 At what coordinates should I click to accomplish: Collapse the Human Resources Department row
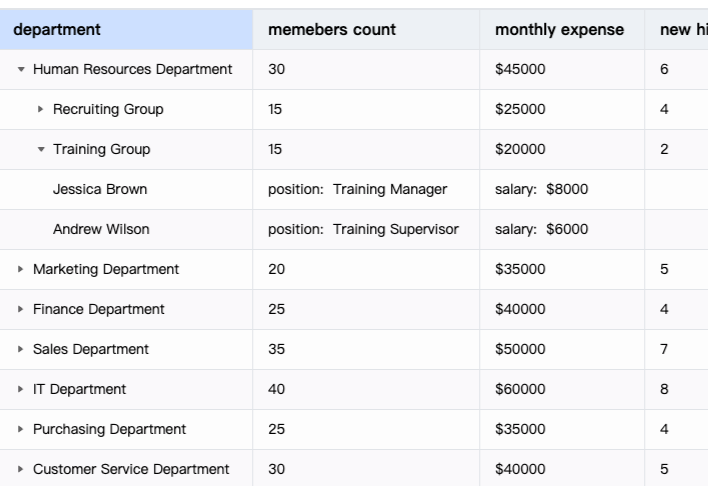point(21,69)
